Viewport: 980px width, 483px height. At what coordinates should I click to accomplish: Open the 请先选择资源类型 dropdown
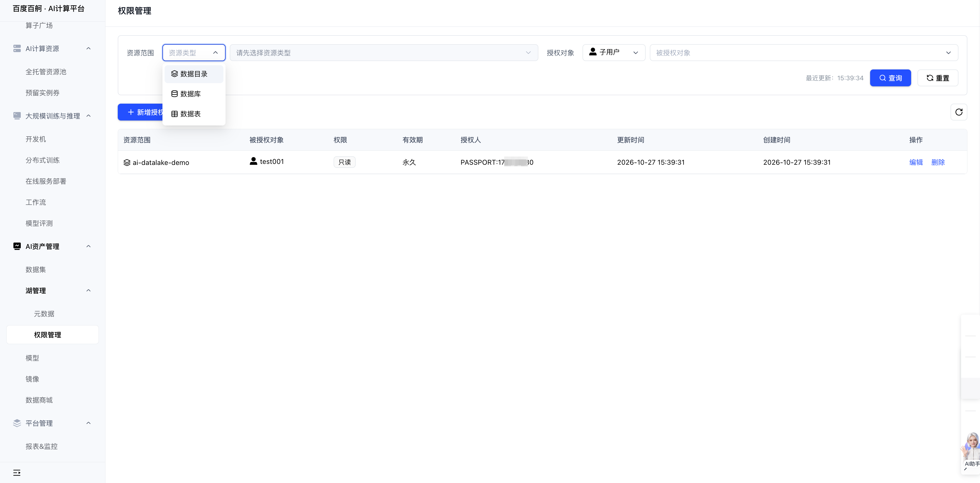coord(384,53)
